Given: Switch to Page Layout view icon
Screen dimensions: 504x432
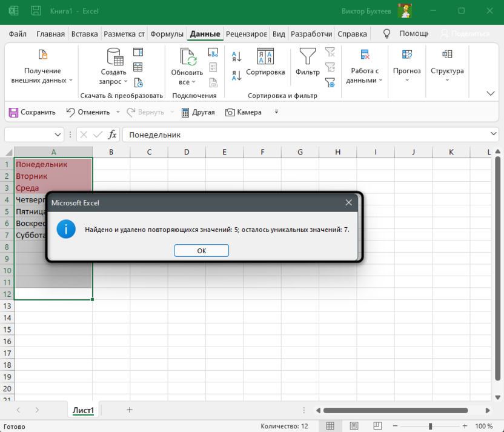Looking at the screenshot, I should coord(354,426).
